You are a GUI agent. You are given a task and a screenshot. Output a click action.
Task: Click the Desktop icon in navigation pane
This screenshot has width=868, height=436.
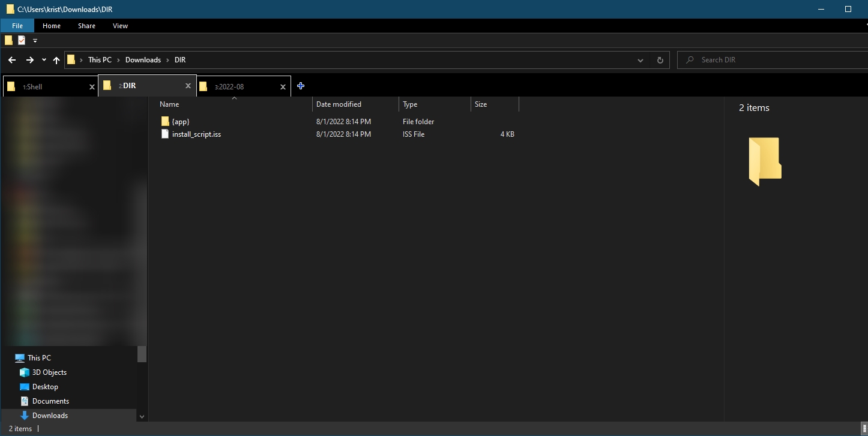tap(25, 387)
